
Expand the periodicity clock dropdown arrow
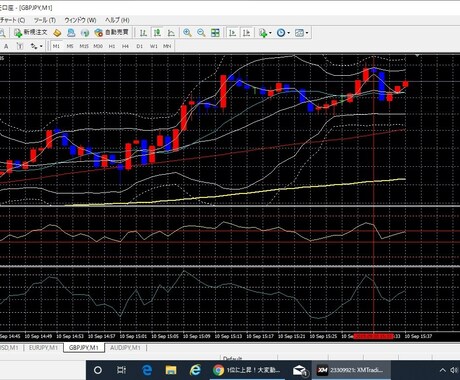(x=288, y=33)
